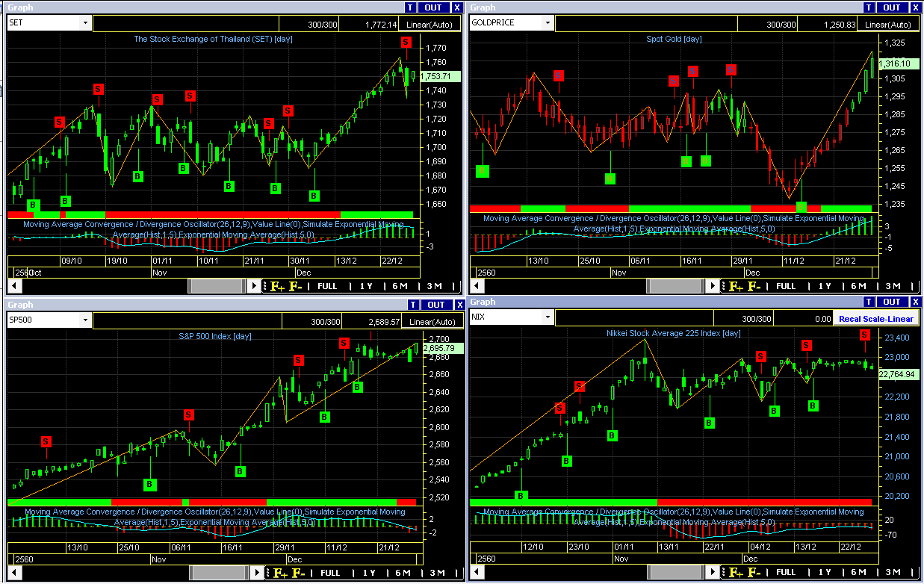Select 3M range in GOLDPRICE graph
This screenshot has height=584, width=924.
(893, 286)
